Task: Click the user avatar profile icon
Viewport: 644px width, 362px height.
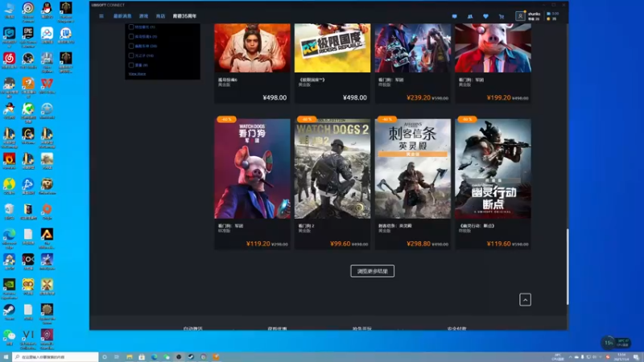Action: tap(520, 16)
